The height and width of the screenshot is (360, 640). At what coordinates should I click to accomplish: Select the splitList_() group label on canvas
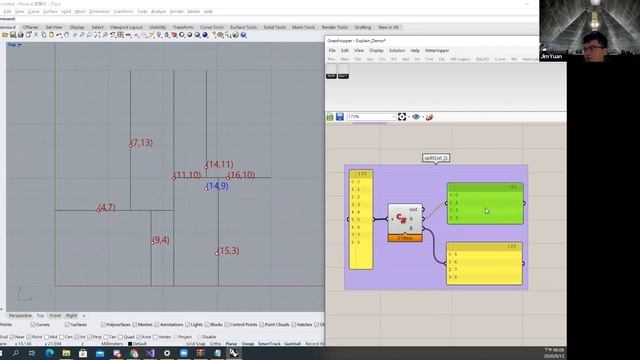[x=436, y=158]
